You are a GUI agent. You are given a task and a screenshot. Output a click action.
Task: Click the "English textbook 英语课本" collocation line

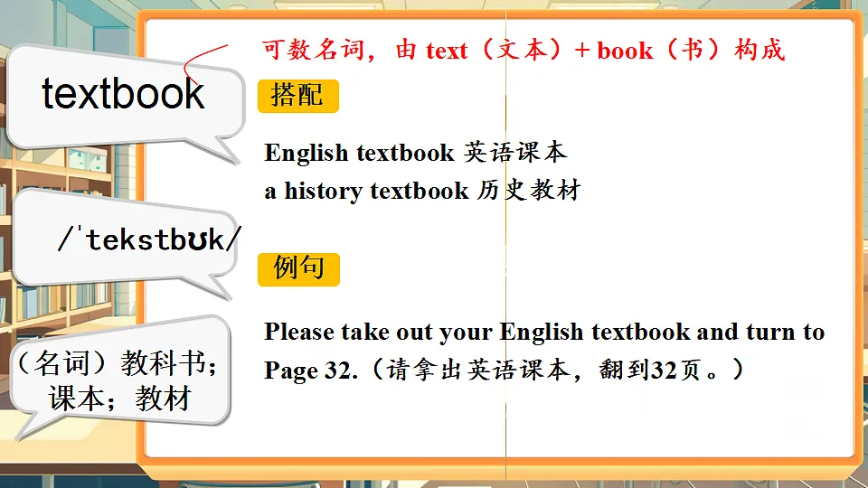[x=416, y=153]
